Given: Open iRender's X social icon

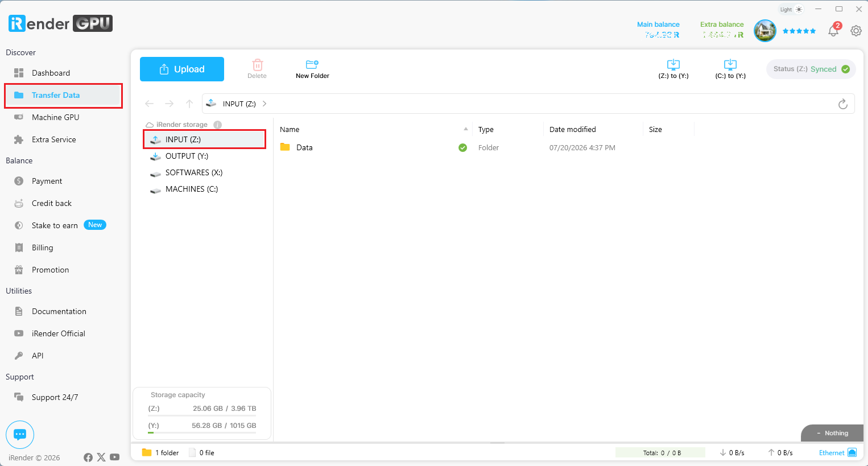Looking at the screenshot, I should [101, 457].
